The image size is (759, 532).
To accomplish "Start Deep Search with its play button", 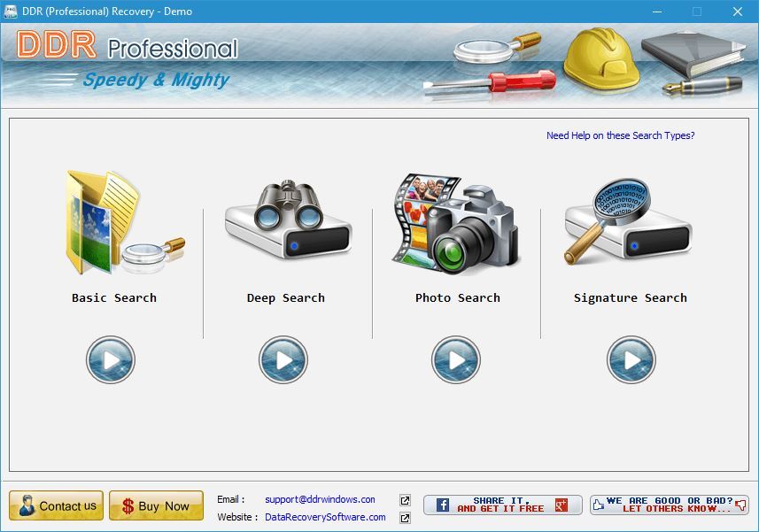I will coord(283,359).
